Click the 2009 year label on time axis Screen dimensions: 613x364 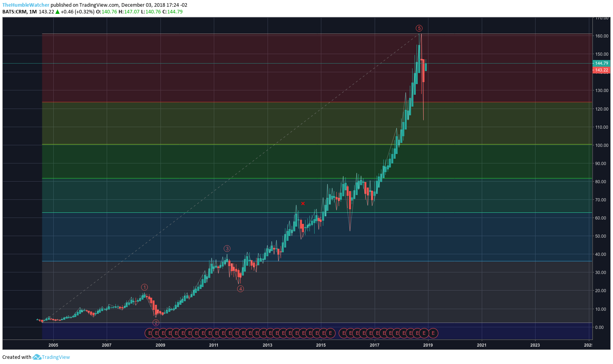tap(160, 345)
